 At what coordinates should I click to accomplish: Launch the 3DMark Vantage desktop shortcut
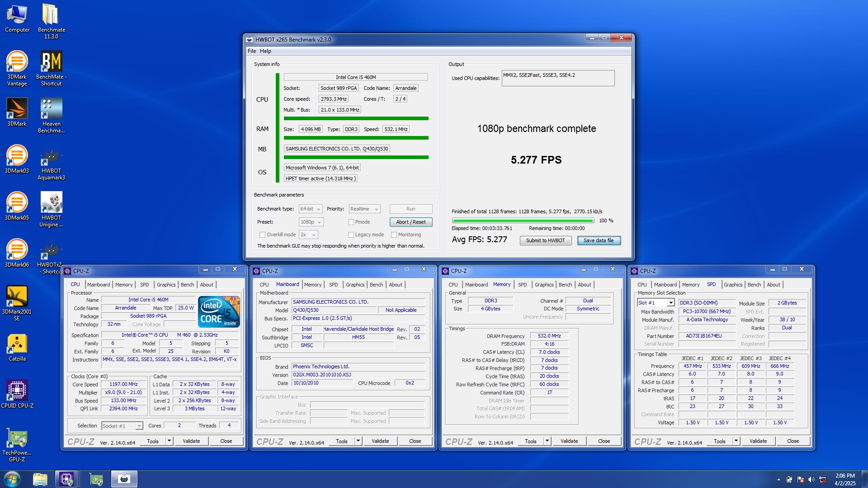pos(17,68)
